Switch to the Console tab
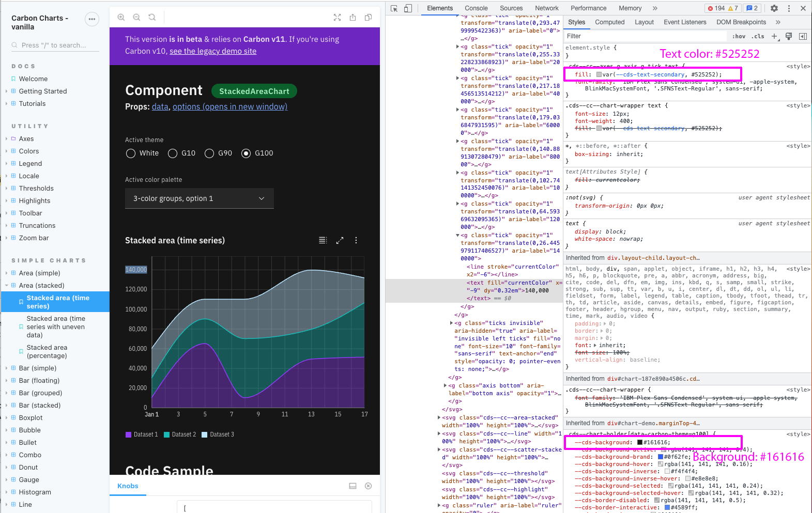Image resolution: width=812 pixels, height=513 pixels. [x=476, y=8]
